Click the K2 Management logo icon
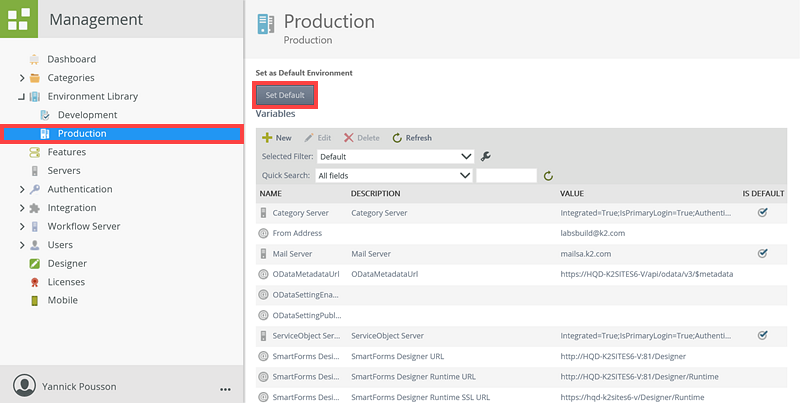800x403 pixels. [18, 19]
